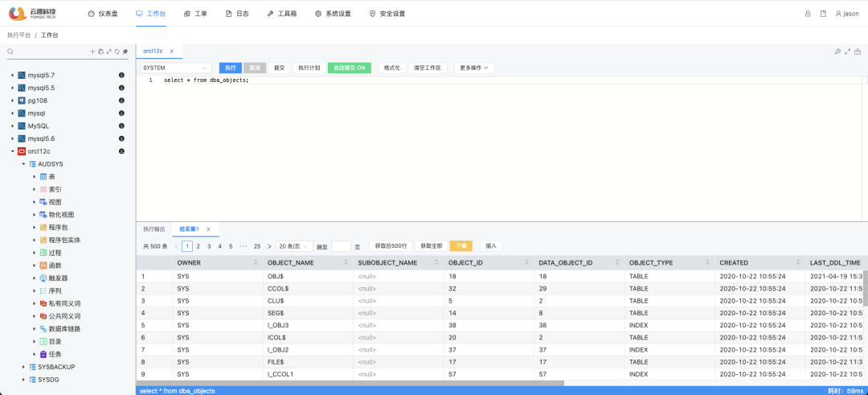
Task: Show info for the mysql5.5 connection
Action: click(x=121, y=88)
